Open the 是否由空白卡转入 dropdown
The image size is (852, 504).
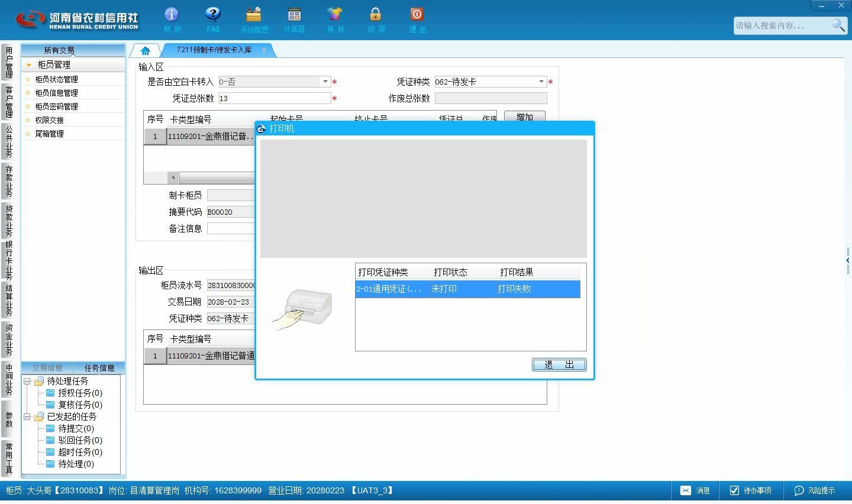point(325,82)
